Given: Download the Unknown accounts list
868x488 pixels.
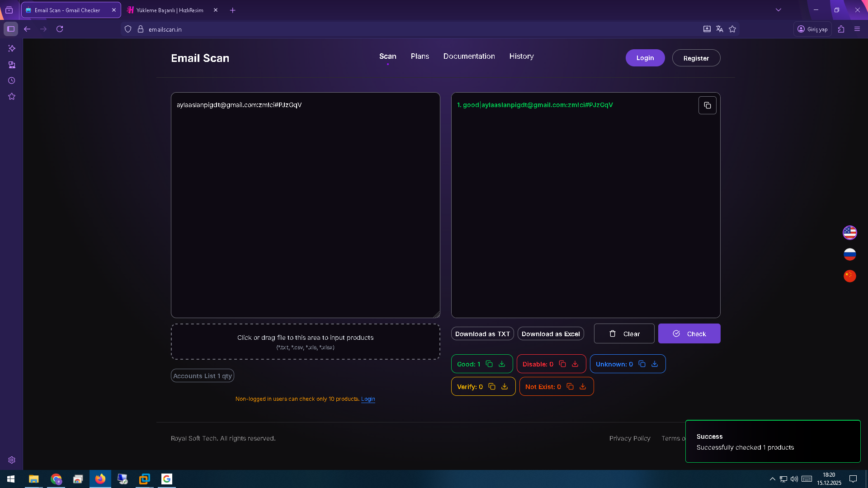Looking at the screenshot, I should click(655, 364).
